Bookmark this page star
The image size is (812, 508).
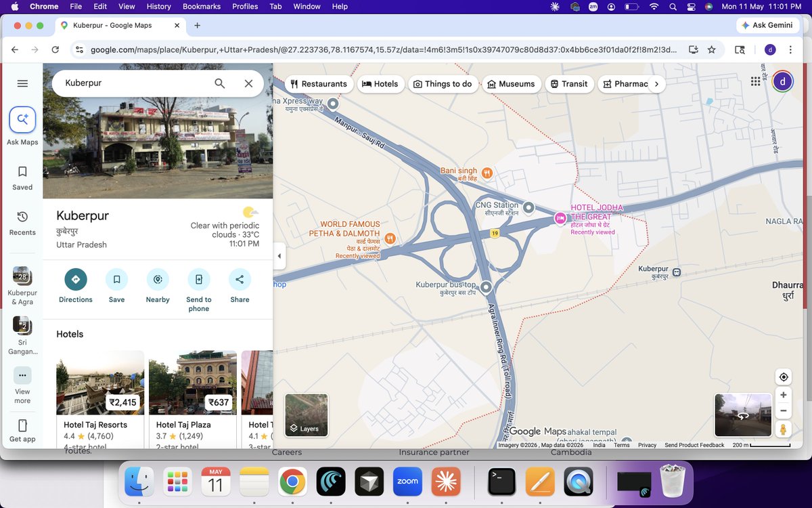(711, 49)
